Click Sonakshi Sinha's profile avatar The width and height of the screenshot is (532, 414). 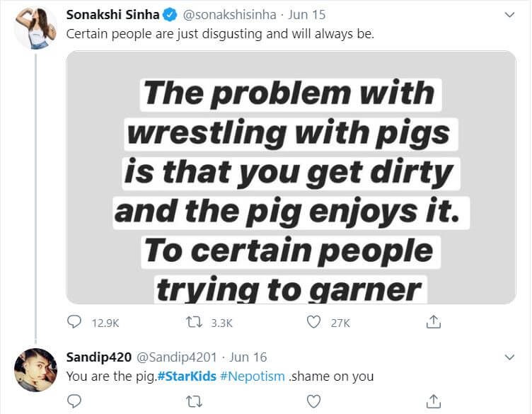pyautogui.click(x=35, y=28)
